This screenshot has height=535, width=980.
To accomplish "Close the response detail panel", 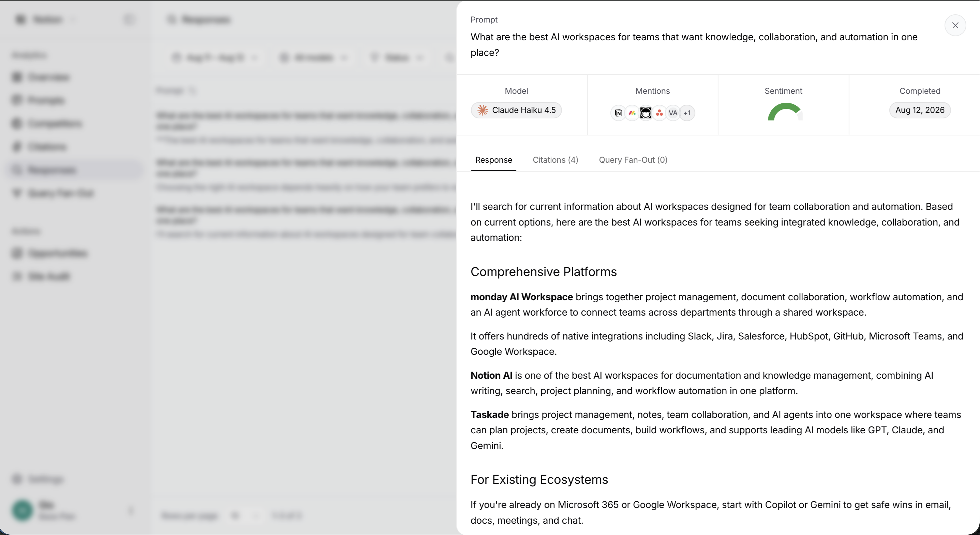I will [x=955, y=25].
